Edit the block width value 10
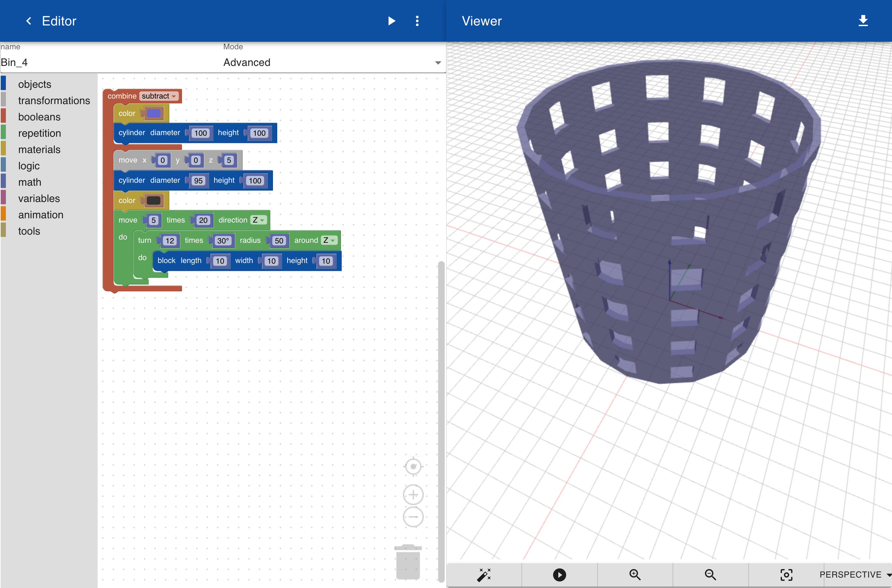 point(271,261)
